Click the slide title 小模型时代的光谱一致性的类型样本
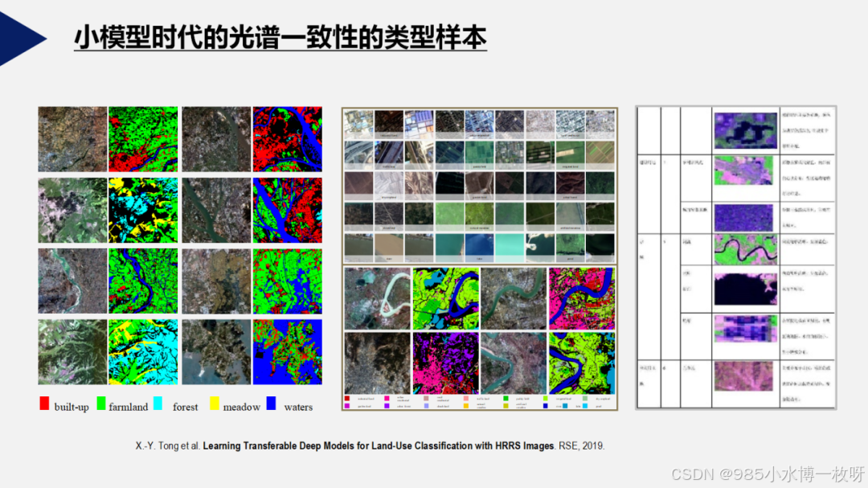This screenshot has height=488, width=868. (280, 38)
